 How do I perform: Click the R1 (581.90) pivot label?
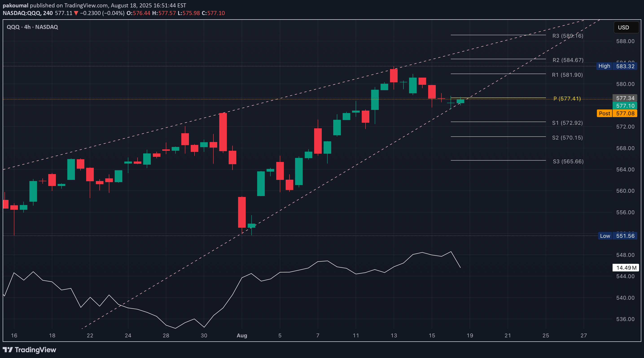click(x=567, y=75)
